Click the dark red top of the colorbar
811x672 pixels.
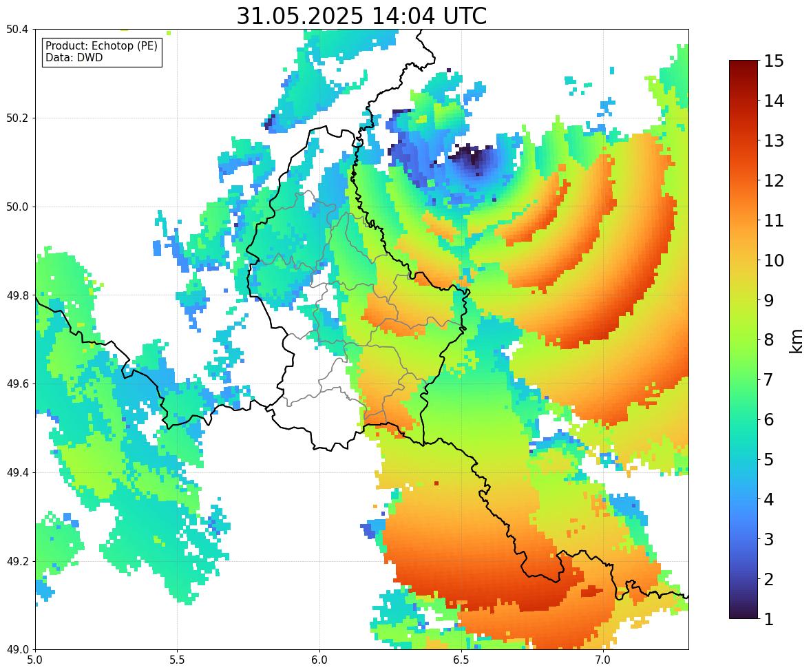744,67
